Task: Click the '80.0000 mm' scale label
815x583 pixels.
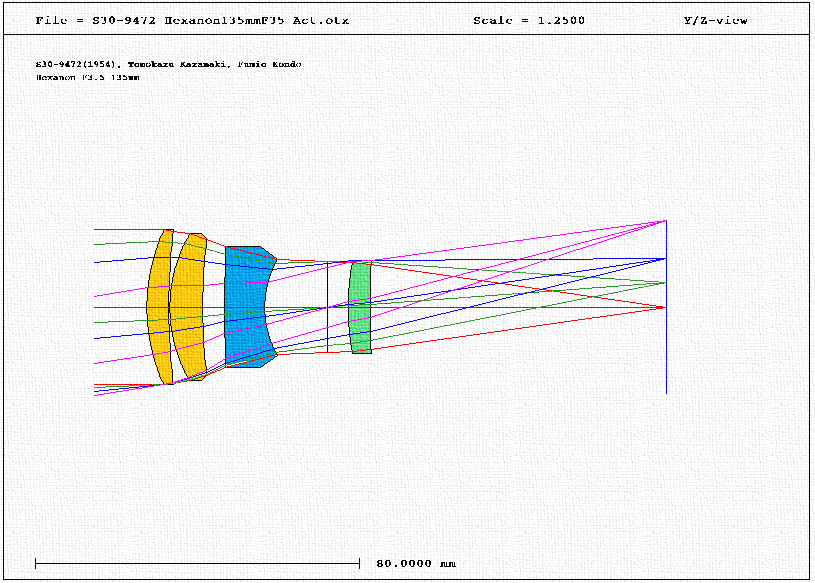Action: click(416, 564)
